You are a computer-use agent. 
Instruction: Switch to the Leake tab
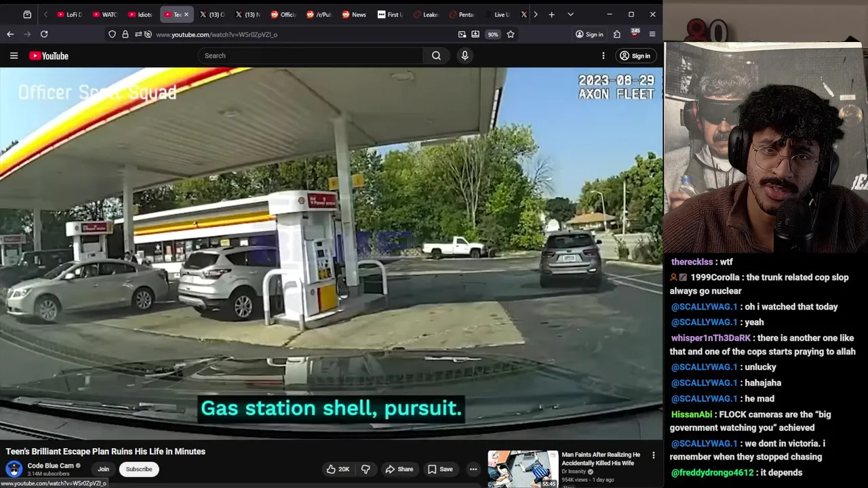click(426, 14)
